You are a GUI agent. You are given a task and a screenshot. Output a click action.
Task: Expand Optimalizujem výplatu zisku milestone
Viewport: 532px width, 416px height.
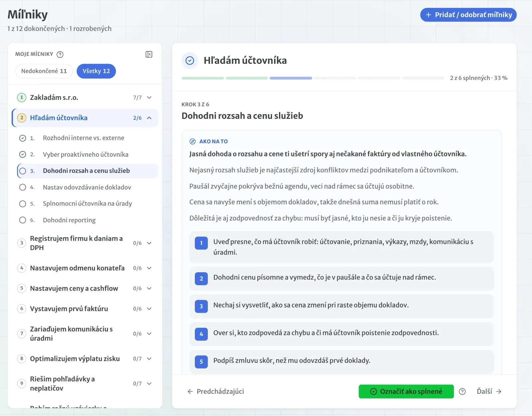pyautogui.click(x=149, y=358)
